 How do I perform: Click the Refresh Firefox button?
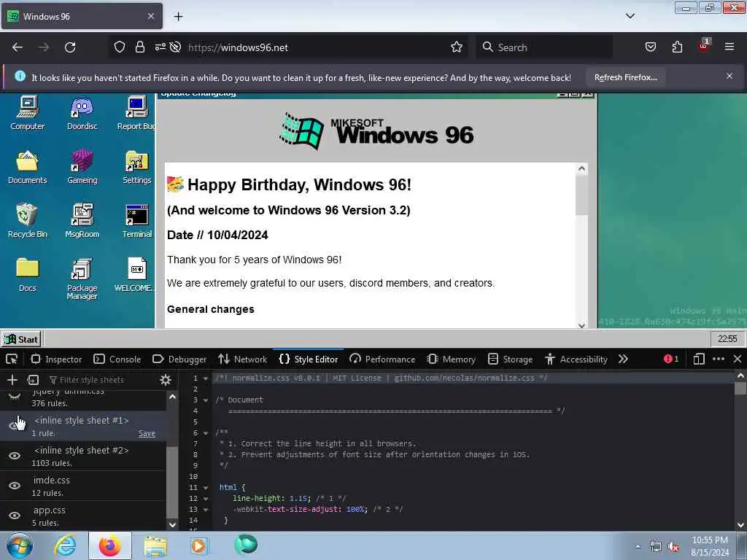click(x=625, y=77)
